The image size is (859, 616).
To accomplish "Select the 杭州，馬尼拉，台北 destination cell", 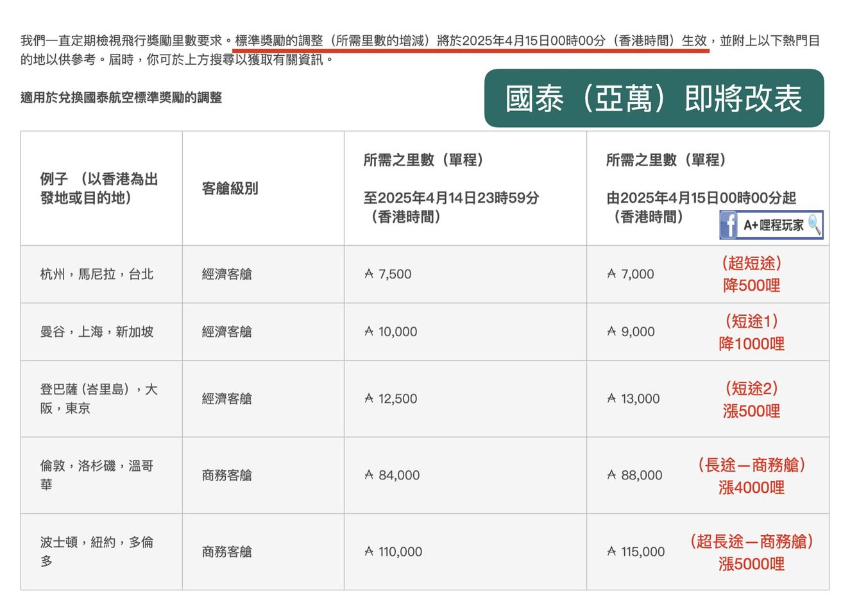I will click(97, 274).
